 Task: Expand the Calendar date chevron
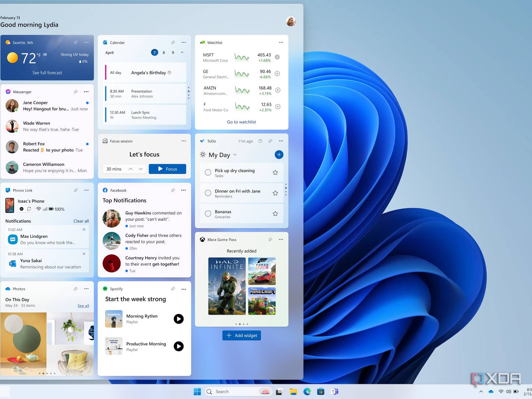tap(182, 53)
